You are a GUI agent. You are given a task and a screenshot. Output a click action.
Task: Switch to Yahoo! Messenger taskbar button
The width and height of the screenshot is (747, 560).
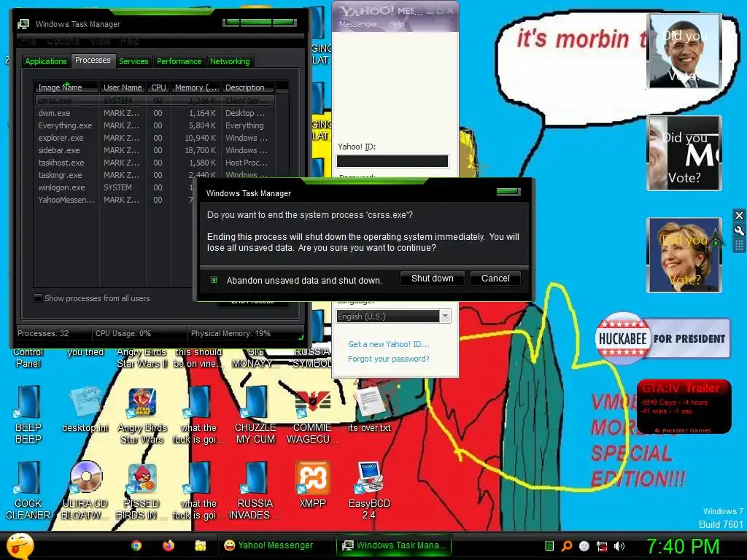(275, 545)
